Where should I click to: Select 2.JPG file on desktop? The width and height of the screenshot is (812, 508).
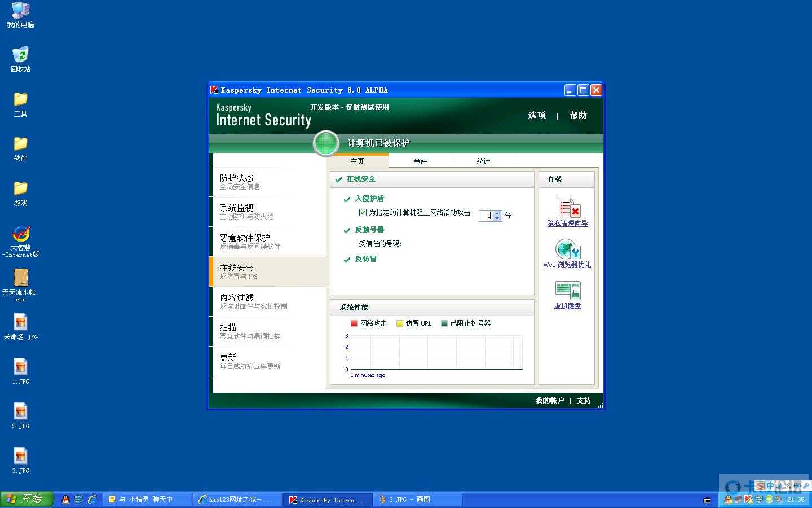point(20,417)
